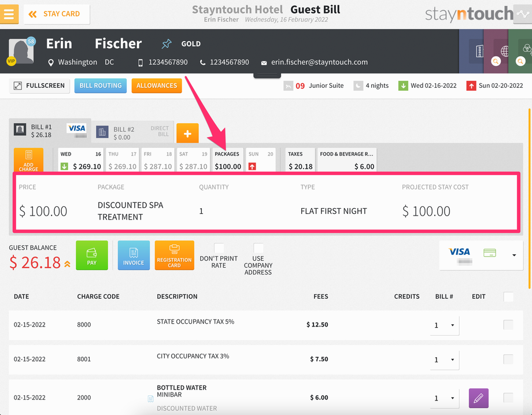
Task: Open Bill Routing
Action: coord(101,86)
